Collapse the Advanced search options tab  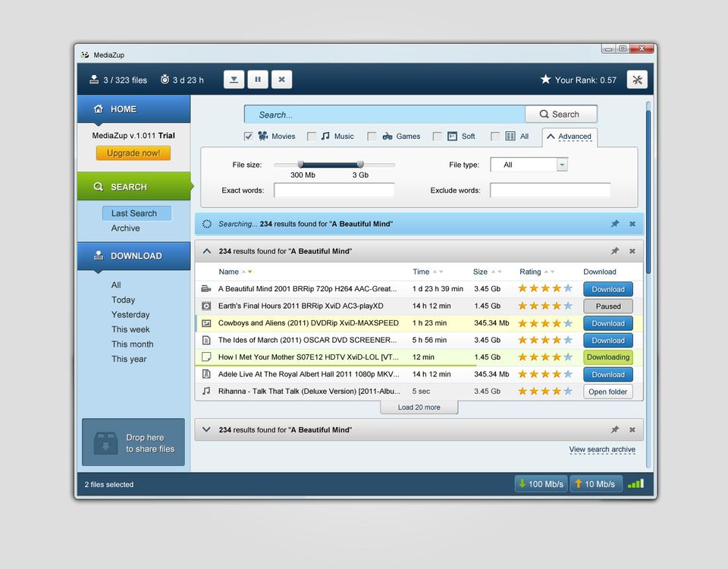pyautogui.click(x=570, y=137)
